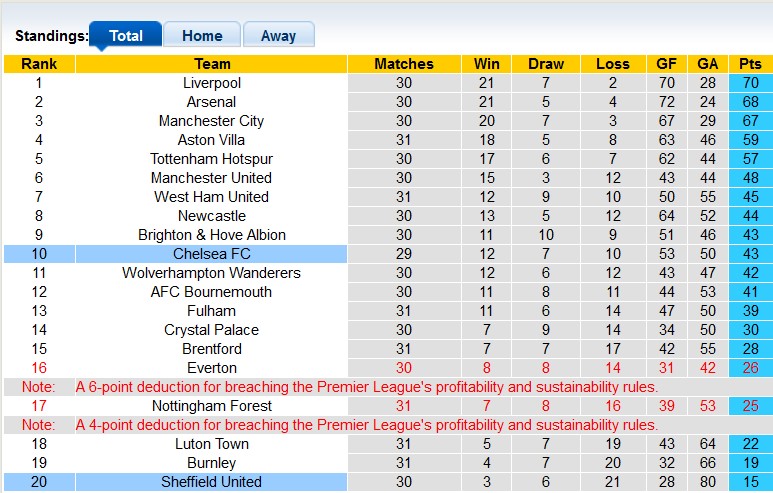Open the Brighton & Hove Albion link
This screenshot has width=773, height=493.
[x=212, y=235]
